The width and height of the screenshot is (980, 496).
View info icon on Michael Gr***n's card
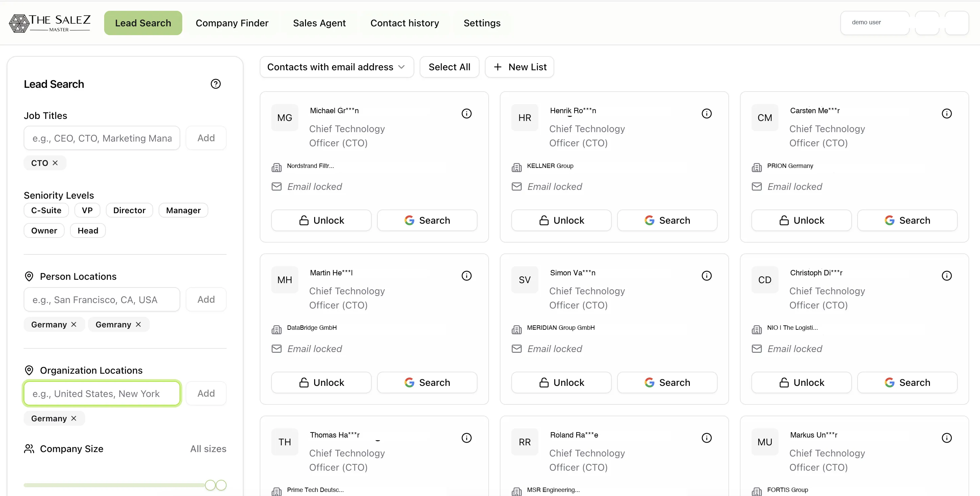(466, 113)
